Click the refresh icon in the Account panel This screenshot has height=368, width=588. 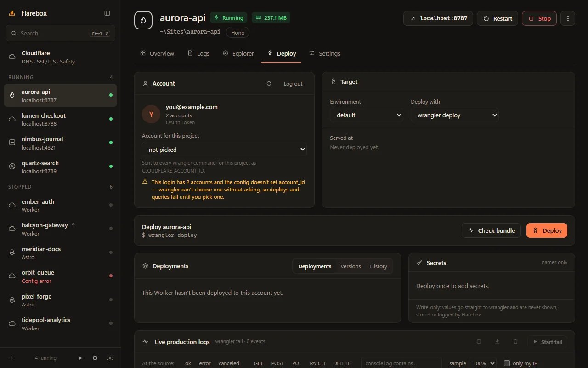(x=269, y=84)
